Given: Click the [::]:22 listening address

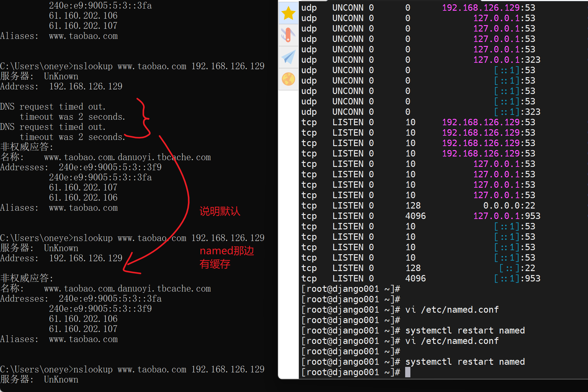Looking at the screenshot, I should point(517,268).
